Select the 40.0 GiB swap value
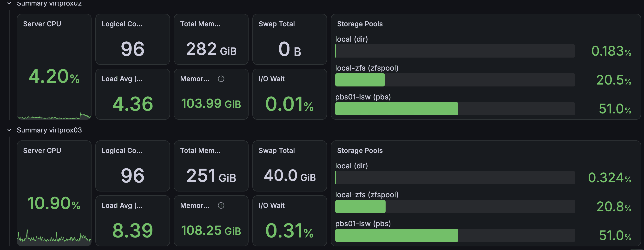Image resolution: width=644 pixels, height=250 pixels. 290,176
